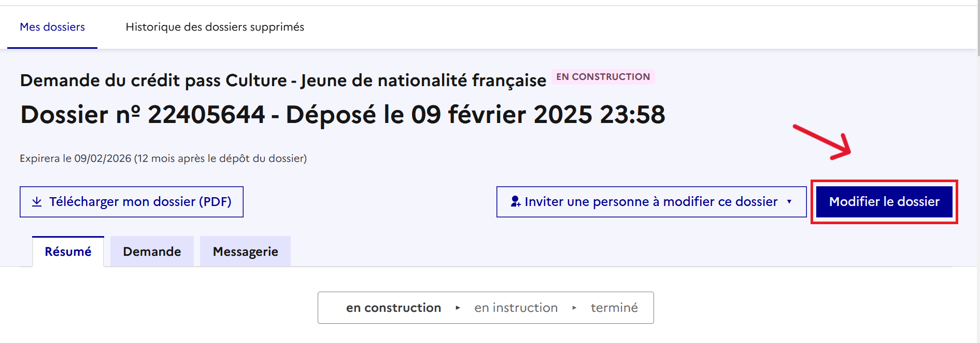Screen dimensions: 980x343
Task: Click Modifier le dossier button
Action: (x=884, y=201)
